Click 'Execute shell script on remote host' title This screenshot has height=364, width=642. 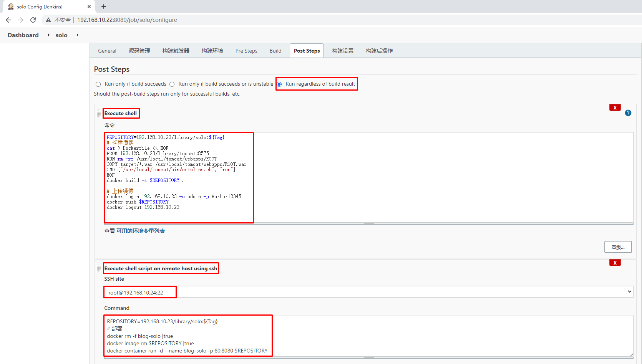pyautogui.click(x=161, y=268)
